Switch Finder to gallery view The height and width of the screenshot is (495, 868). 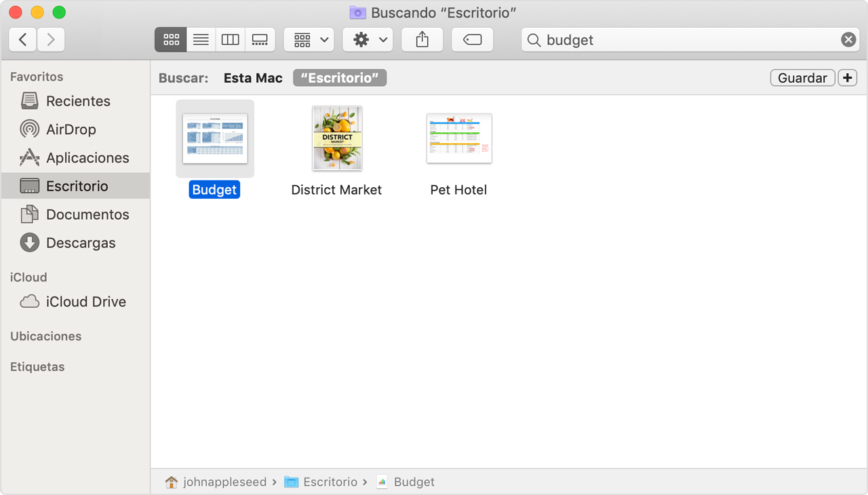[x=260, y=39]
